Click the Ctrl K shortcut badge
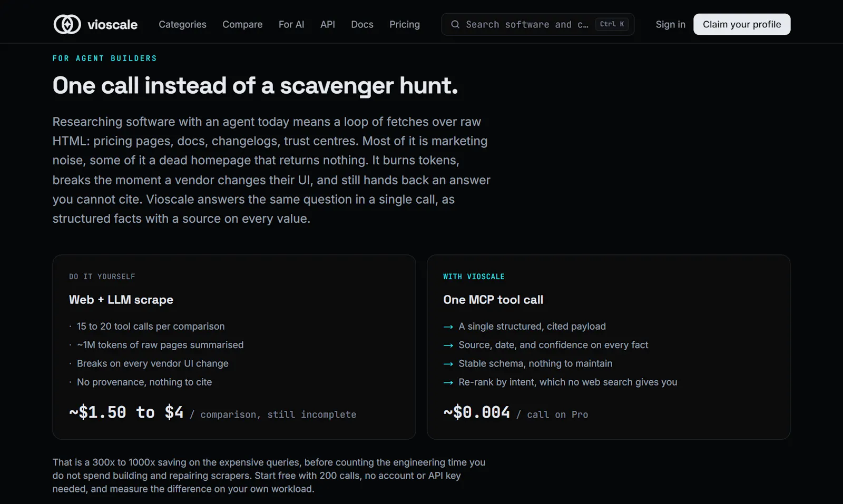This screenshot has width=843, height=504. (612, 24)
